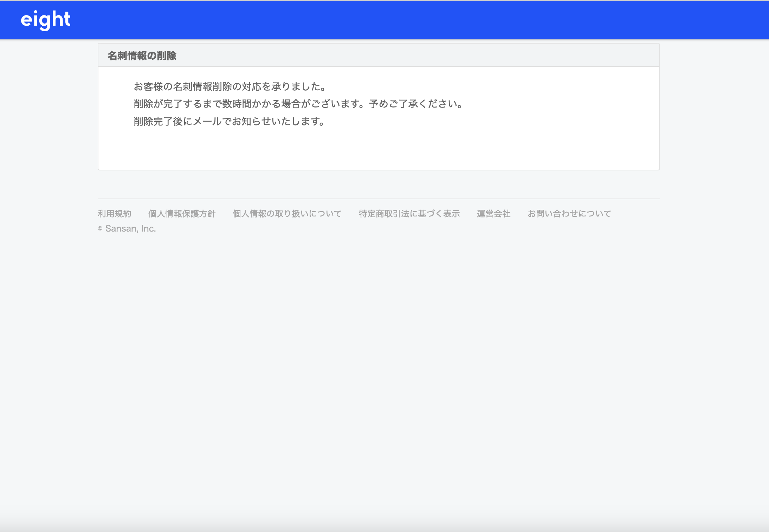
Task: Open the 個人情報保護方針 link
Action: click(x=182, y=214)
